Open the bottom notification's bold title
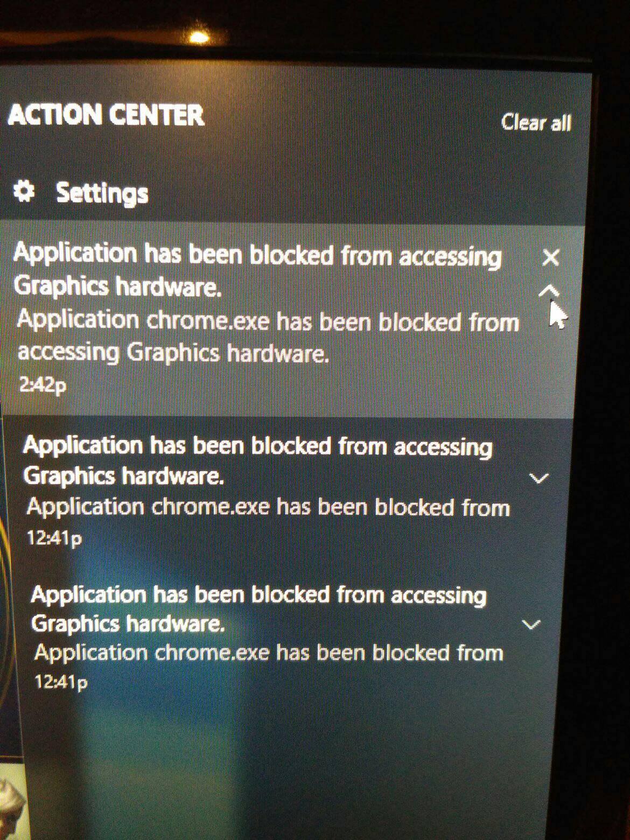 pos(258,608)
